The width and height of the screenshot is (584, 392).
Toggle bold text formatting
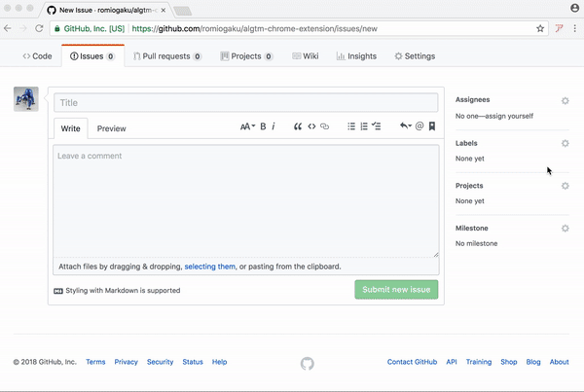(x=263, y=126)
